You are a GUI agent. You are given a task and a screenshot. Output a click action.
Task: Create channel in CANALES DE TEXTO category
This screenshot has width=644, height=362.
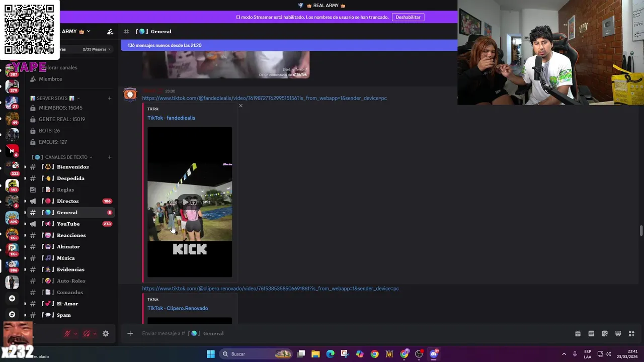[x=110, y=157]
